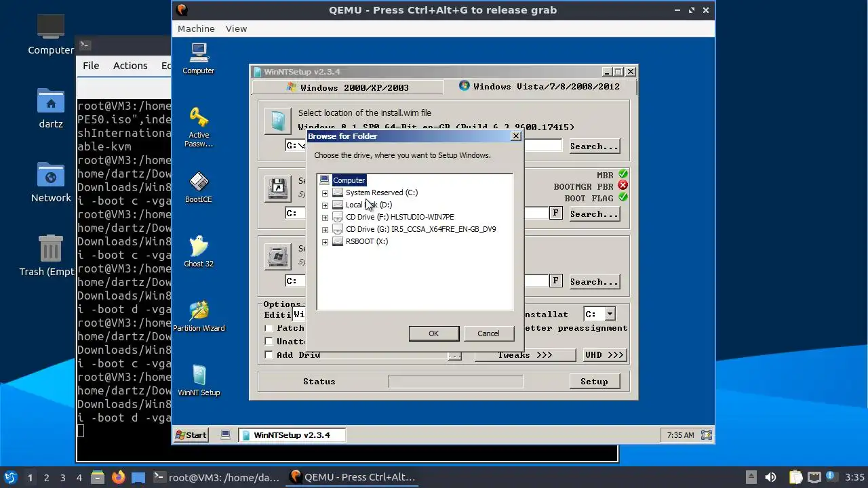Viewport: 868px width, 488px height.
Task: Click Search for the boot drive
Action: click(x=594, y=213)
